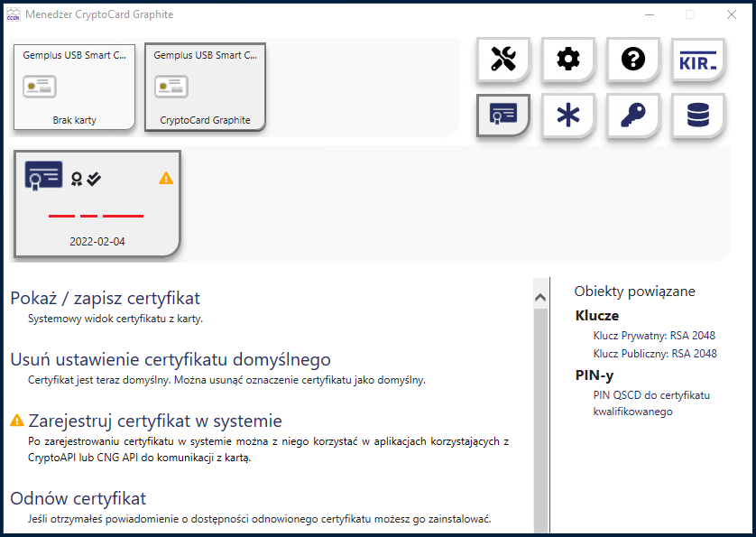
Task: Click the vertical scrollbar track
Action: [540, 420]
